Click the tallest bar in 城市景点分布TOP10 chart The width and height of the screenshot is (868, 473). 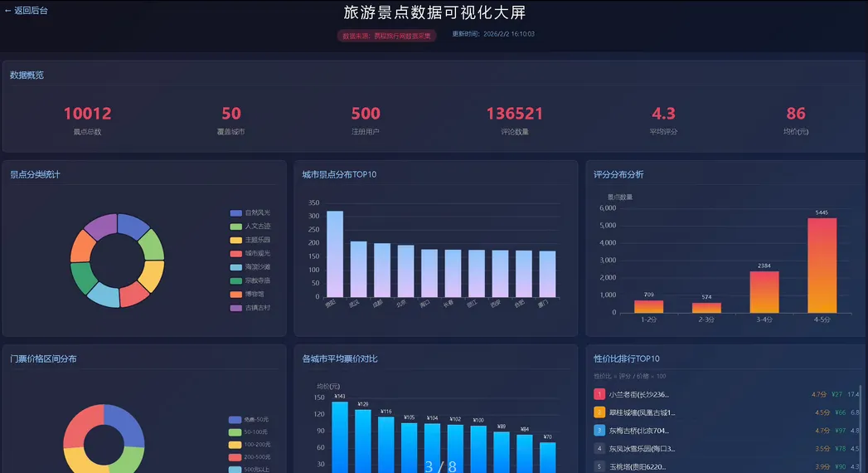(x=335, y=254)
